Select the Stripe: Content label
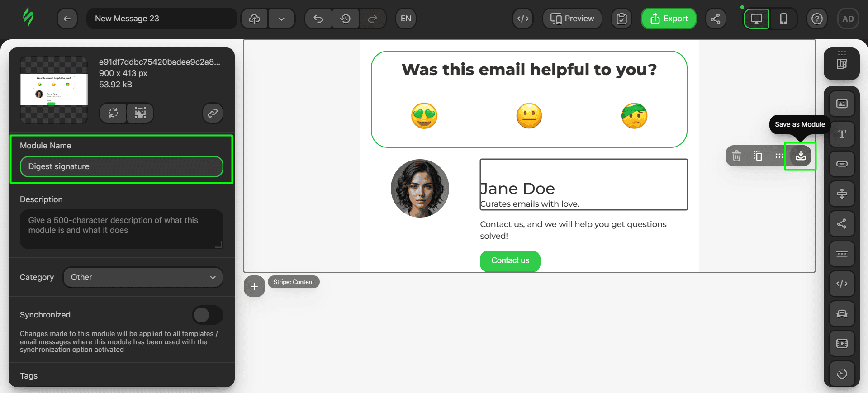 tap(294, 282)
